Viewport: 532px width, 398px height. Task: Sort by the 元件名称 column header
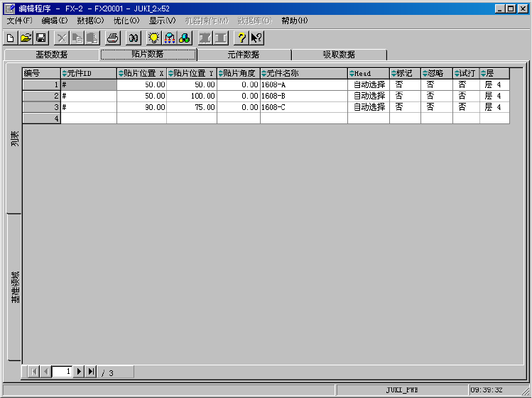click(x=304, y=73)
